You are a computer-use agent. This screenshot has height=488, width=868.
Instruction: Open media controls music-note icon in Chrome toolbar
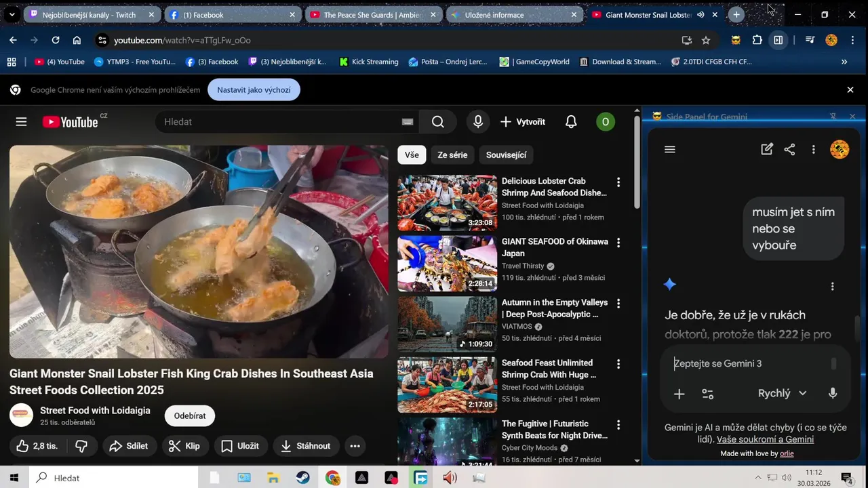810,40
